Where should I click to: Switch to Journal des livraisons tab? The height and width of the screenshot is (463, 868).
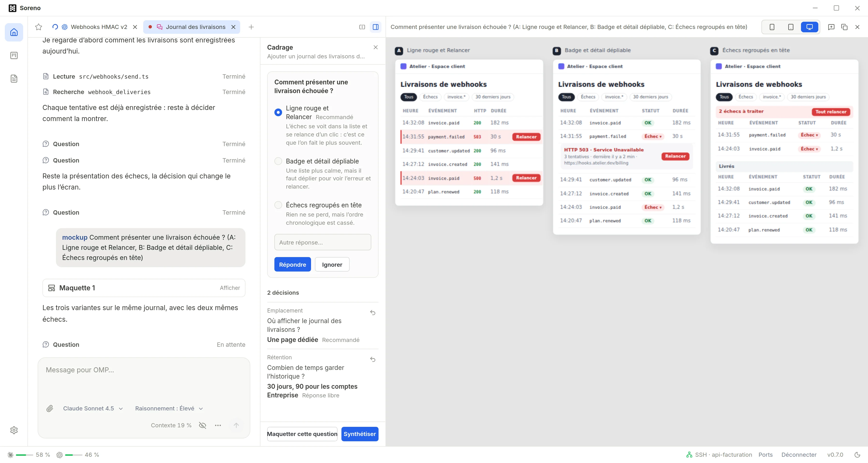192,27
